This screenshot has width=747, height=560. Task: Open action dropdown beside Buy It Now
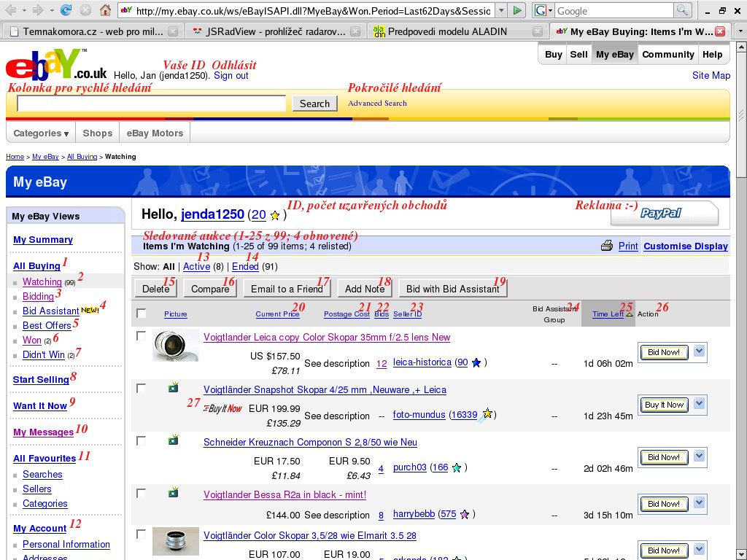tap(699, 404)
